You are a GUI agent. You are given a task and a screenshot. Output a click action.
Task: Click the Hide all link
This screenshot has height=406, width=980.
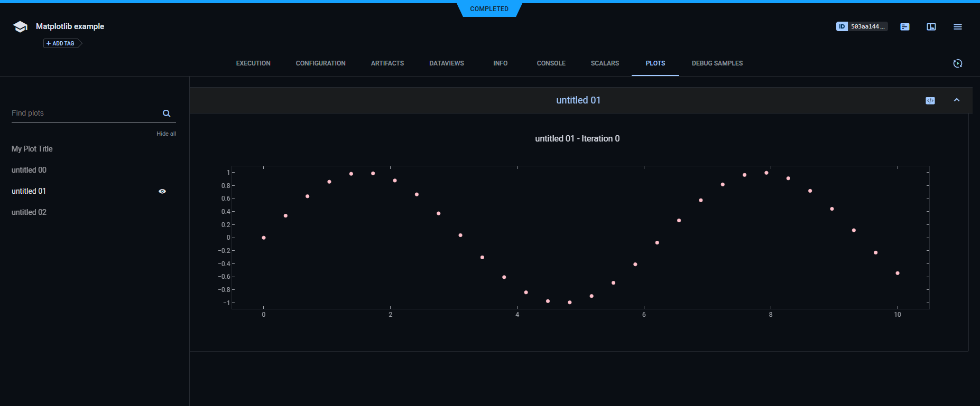166,134
